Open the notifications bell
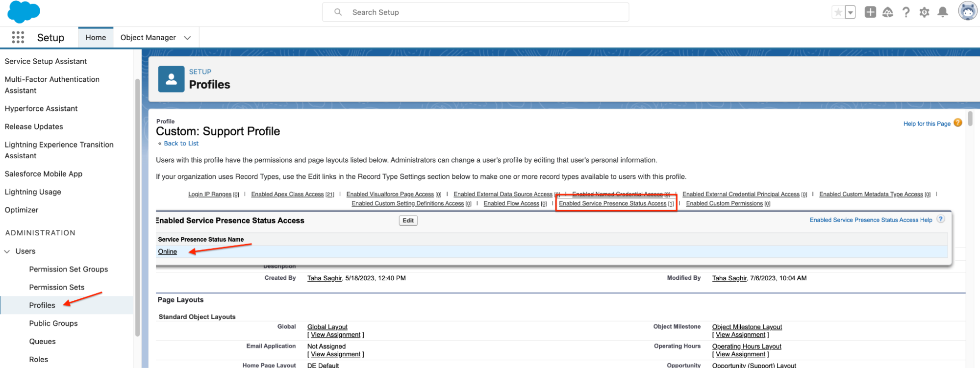Viewport: 980px width, 368px height. tap(942, 12)
